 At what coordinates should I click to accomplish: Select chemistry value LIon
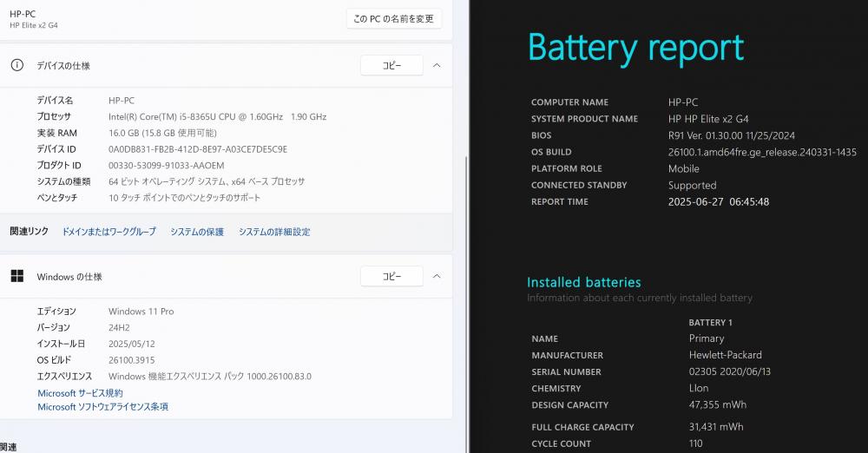699,388
